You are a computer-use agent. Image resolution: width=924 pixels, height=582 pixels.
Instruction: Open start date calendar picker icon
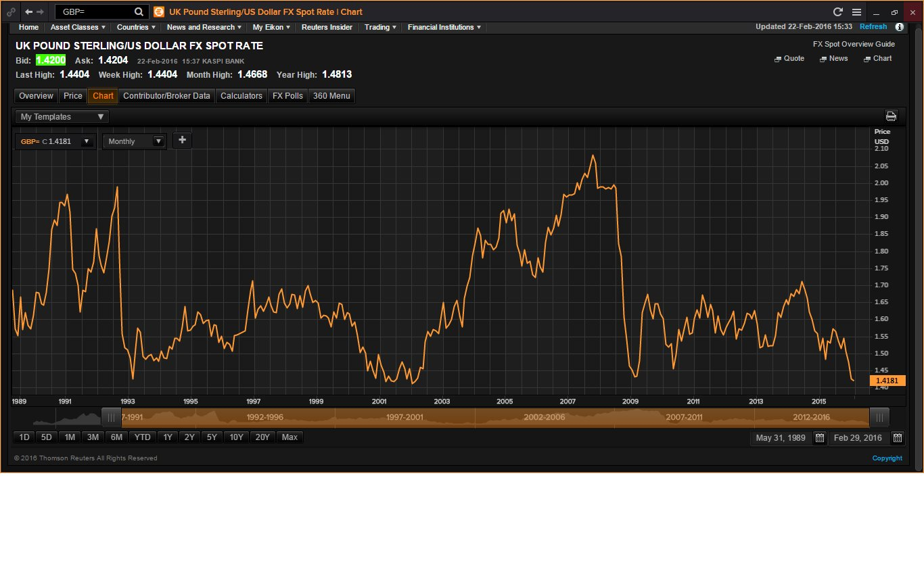819,438
